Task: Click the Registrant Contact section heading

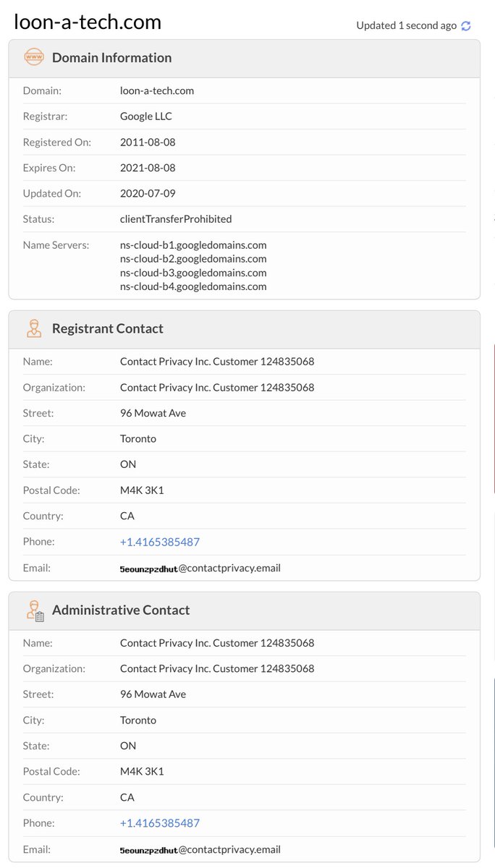Action: [108, 328]
